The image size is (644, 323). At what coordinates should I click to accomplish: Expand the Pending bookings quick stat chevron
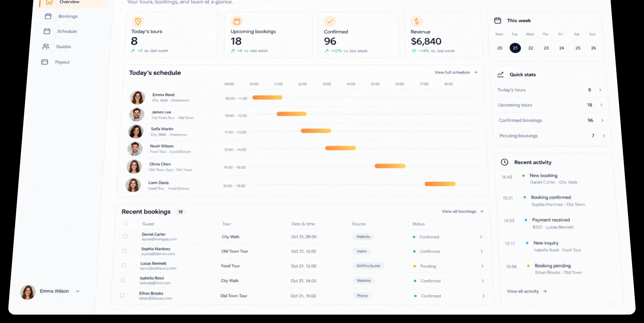[604, 136]
